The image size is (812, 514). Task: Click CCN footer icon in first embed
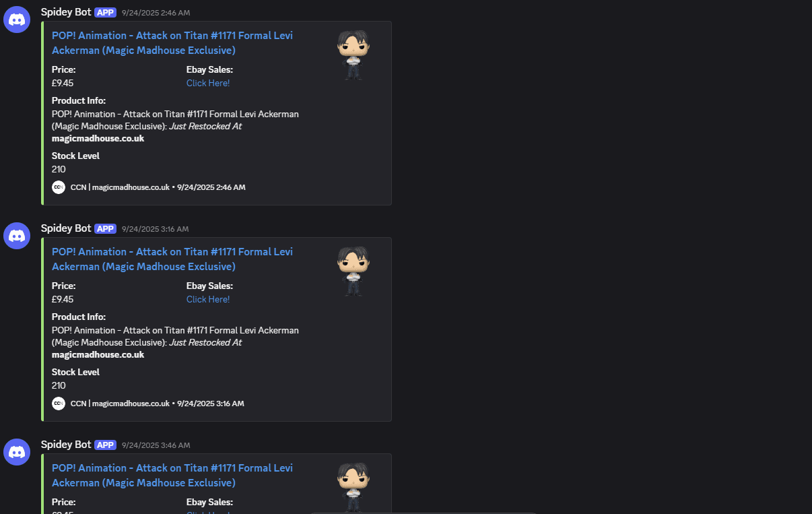click(59, 187)
